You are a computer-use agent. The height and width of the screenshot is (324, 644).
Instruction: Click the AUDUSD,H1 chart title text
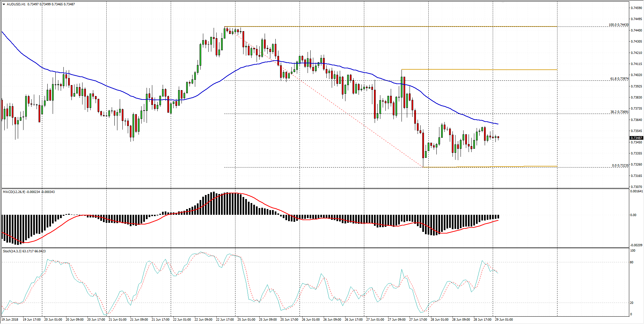16,4
